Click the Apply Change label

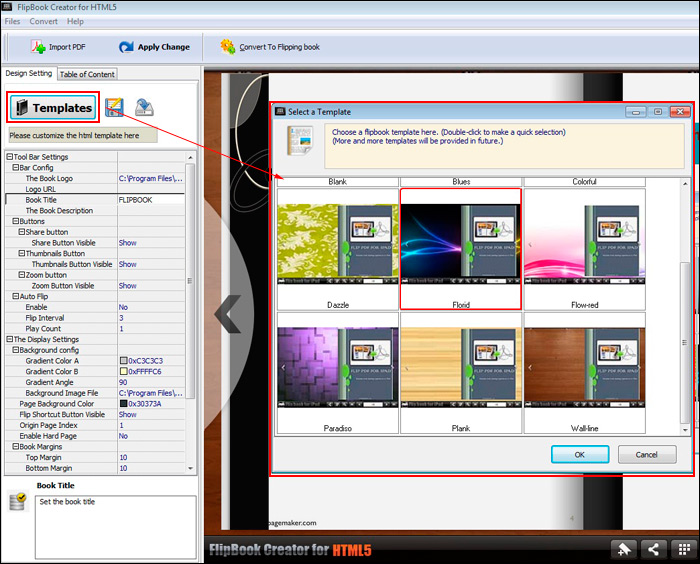pyautogui.click(x=163, y=47)
